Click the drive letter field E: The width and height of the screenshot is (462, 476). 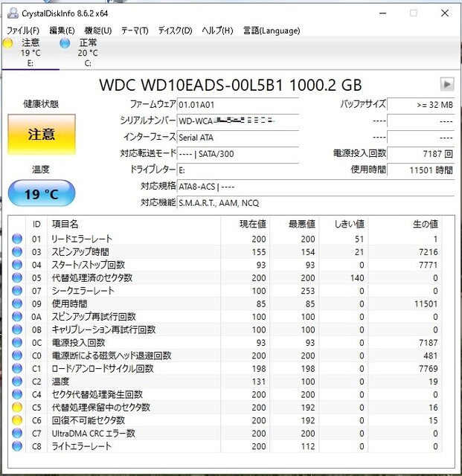coord(238,170)
